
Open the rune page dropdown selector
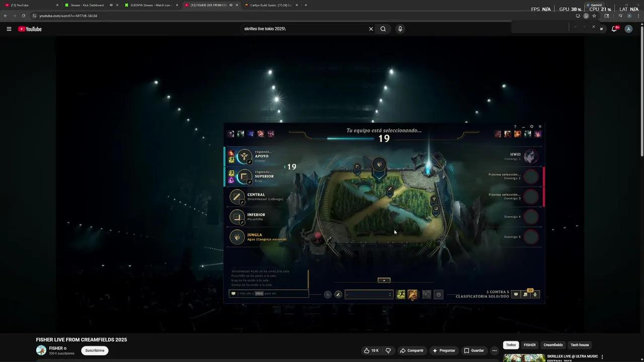pos(369,295)
